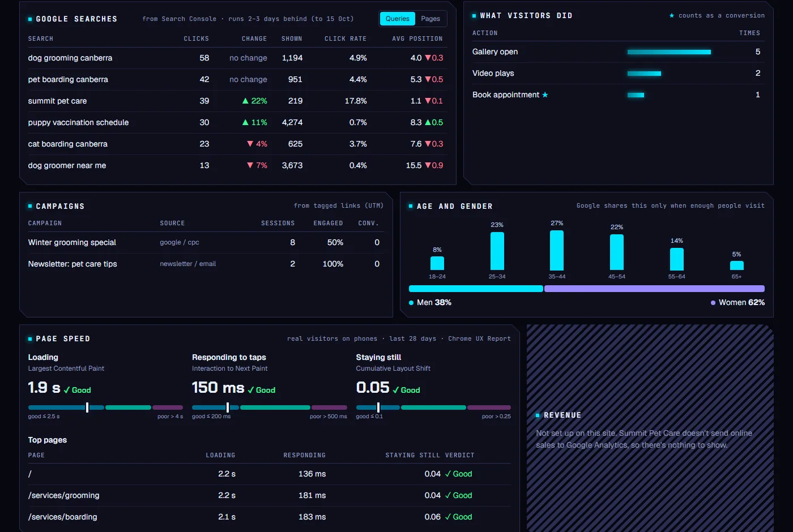Click the Staying still gauge marker

click(378, 407)
